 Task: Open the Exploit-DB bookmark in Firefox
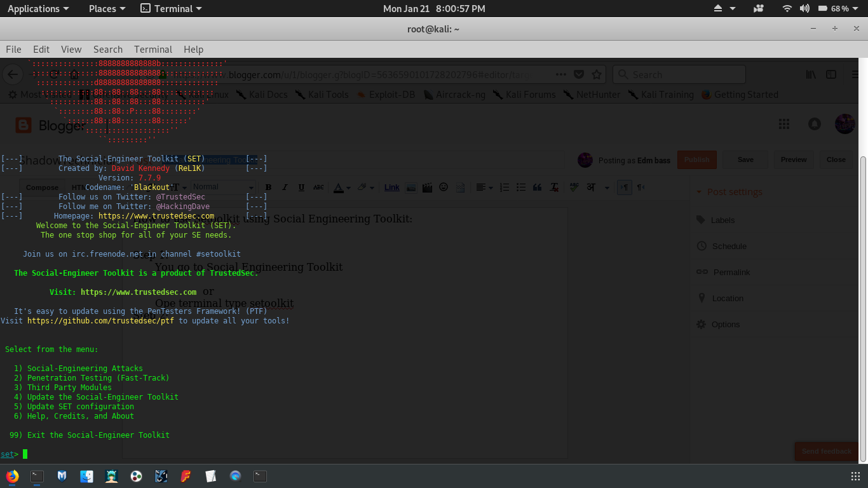click(385, 95)
